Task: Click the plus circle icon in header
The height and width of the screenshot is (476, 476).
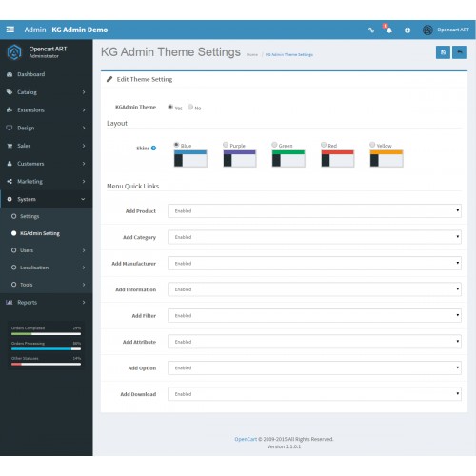Action: point(407,30)
